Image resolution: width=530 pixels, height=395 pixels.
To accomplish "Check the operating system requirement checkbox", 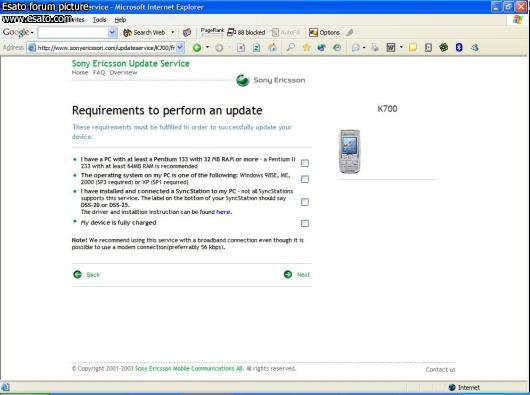I will (x=305, y=179).
